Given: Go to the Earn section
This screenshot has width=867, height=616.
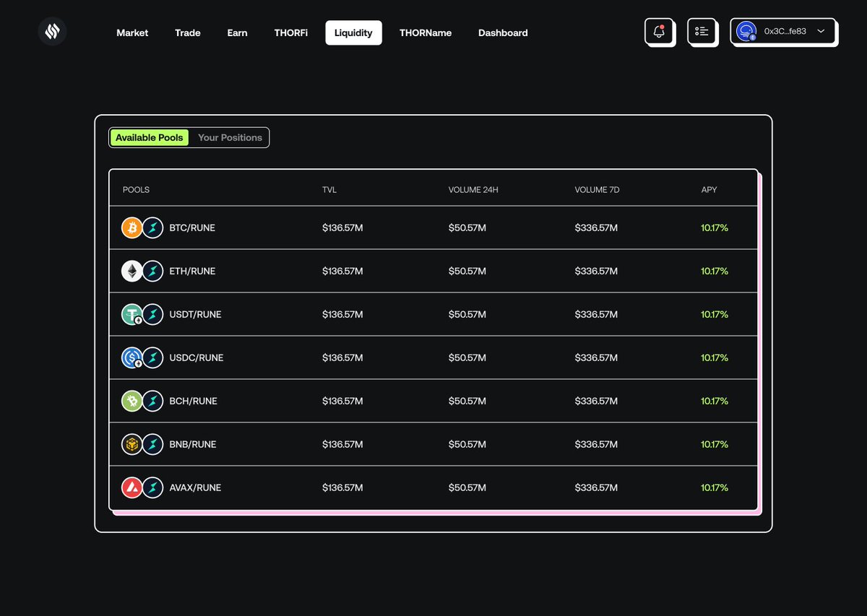Looking at the screenshot, I should coord(237,32).
